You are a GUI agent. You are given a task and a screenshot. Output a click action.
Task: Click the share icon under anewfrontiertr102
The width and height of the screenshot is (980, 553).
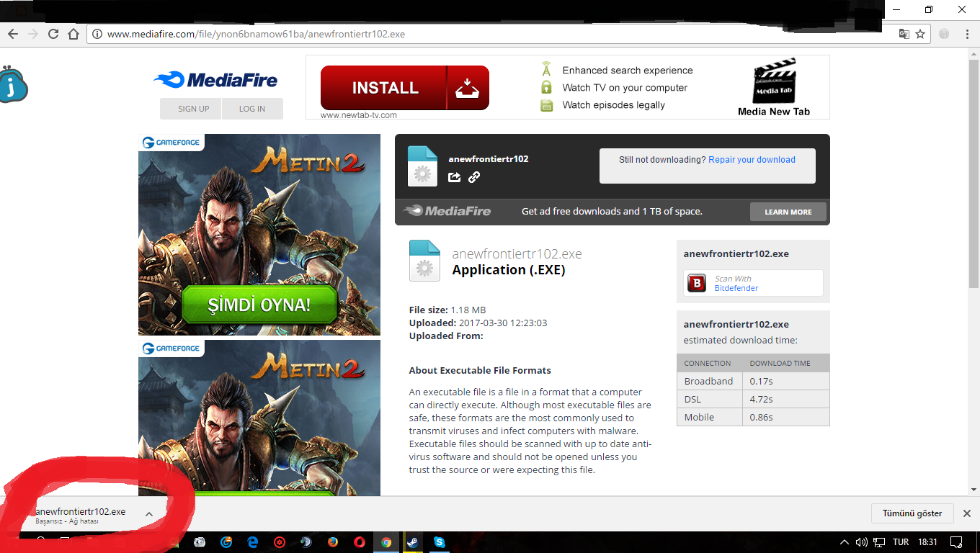pos(454,177)
